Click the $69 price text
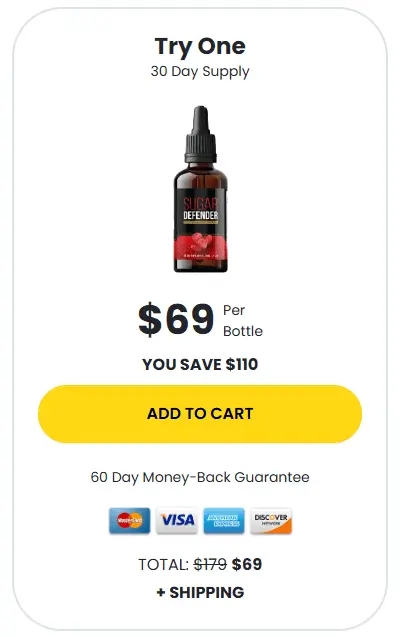The image size is (400, 637). [176, 320]
